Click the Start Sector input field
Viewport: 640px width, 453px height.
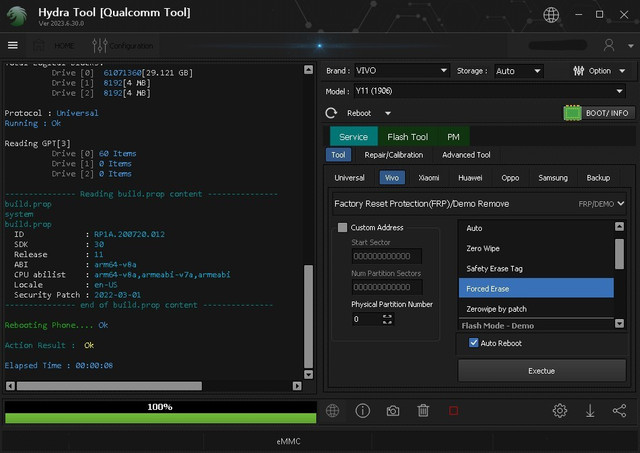pyautogui.click(x=387, y=256)
